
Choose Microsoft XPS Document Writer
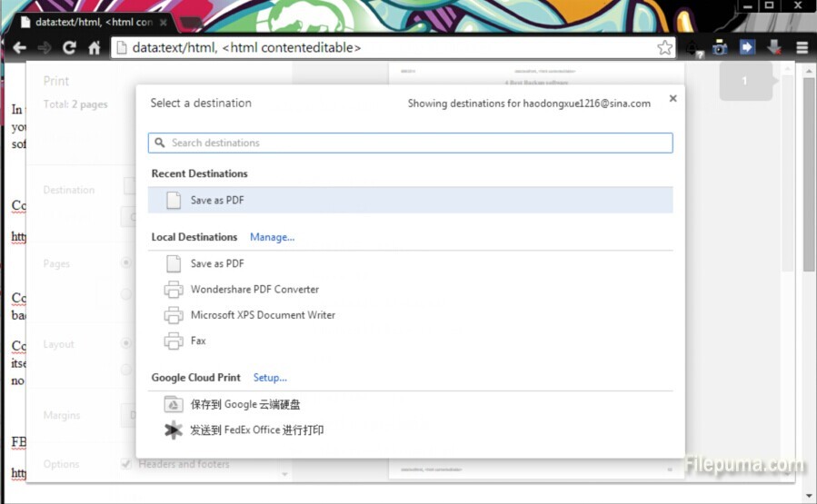[263, 315]
